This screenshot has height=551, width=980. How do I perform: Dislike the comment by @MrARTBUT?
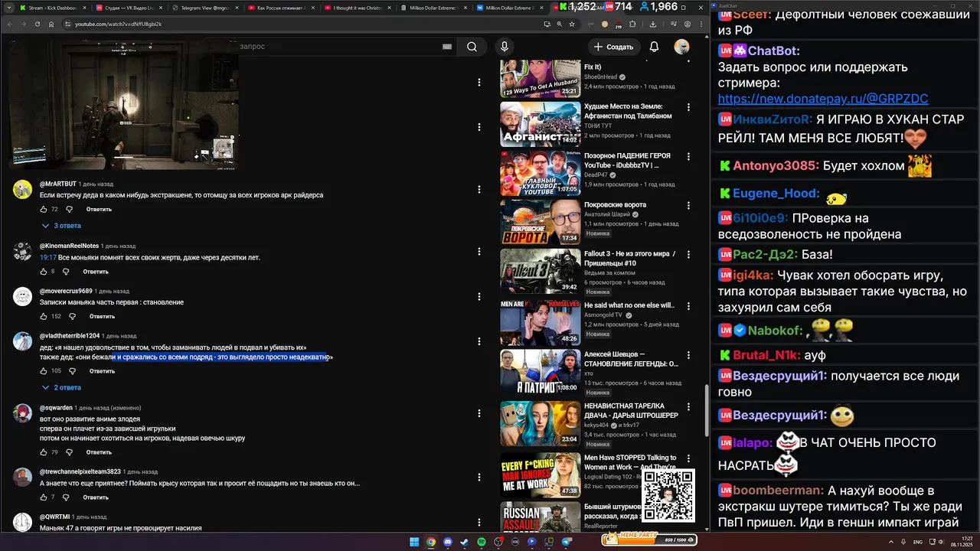pyautogui.click(x=69, y=209)
